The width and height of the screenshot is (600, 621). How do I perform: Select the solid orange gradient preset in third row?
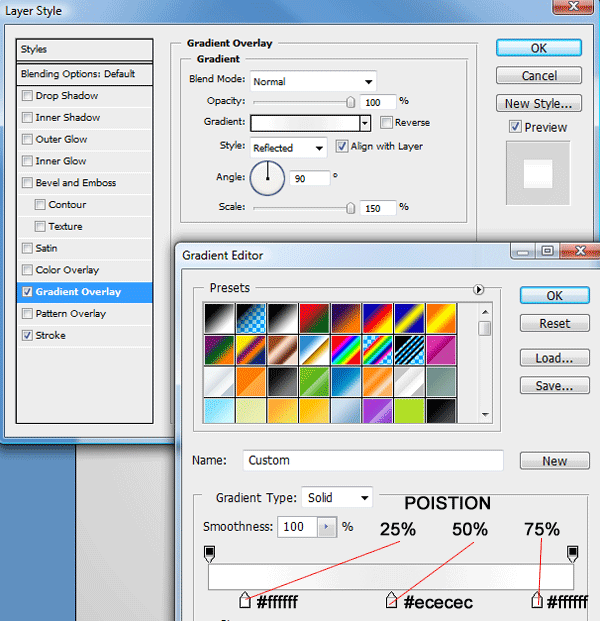(x=251, y=382)
